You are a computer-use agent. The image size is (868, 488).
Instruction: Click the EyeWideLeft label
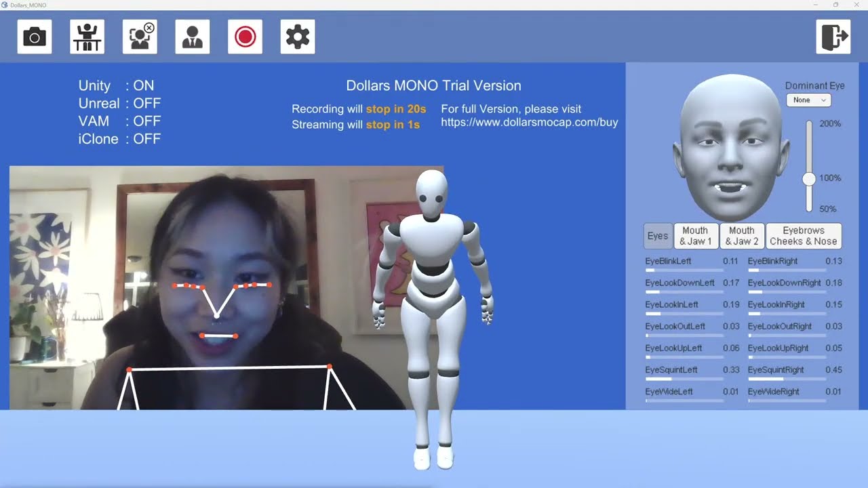(x=669, y=392)
